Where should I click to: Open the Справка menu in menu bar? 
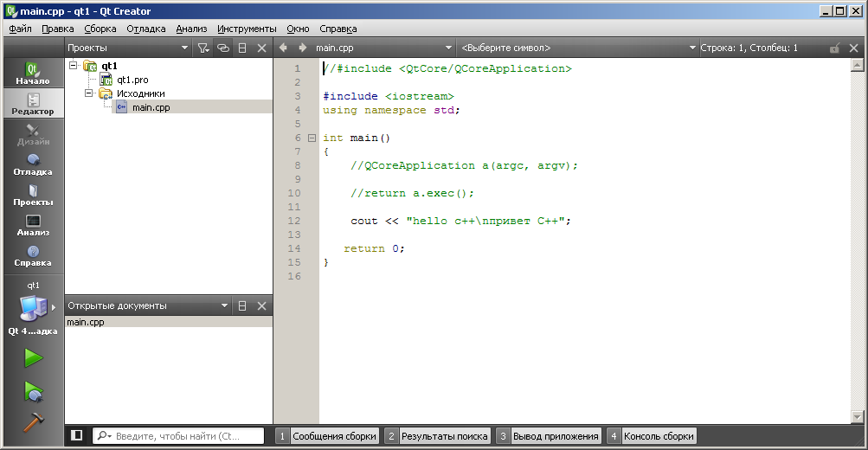(338, 29)
